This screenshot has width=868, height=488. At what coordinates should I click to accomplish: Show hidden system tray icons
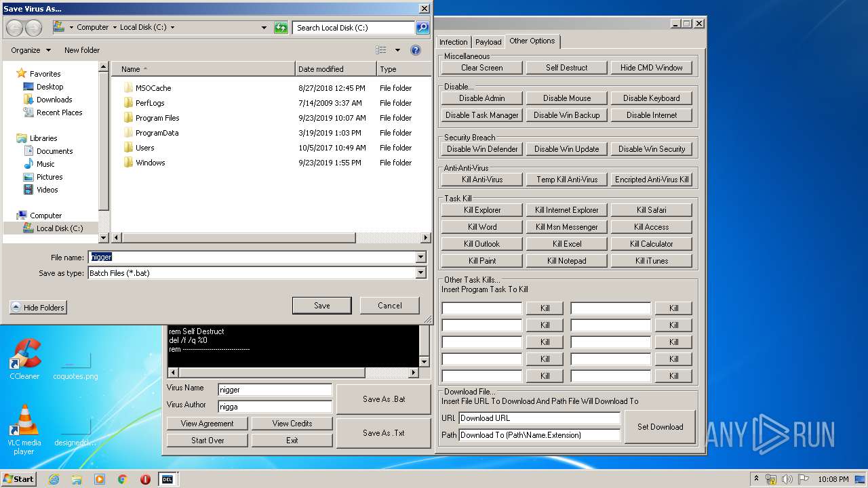tap(756, 479)
